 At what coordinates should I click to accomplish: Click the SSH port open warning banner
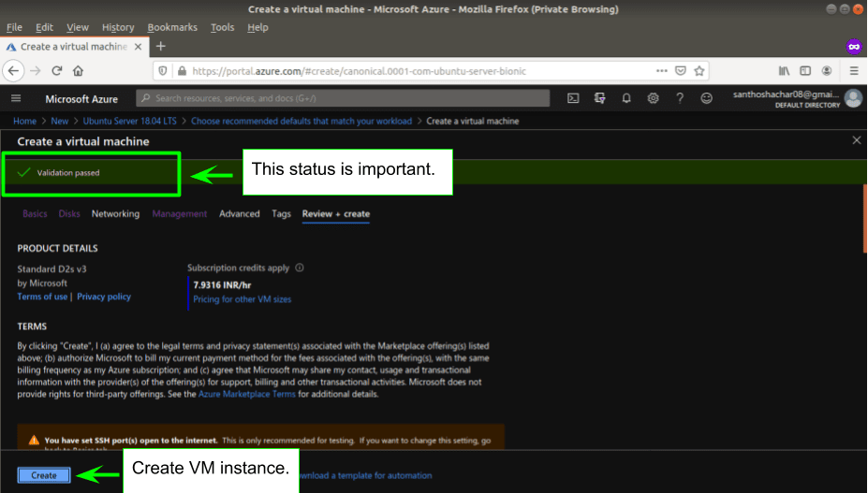[x=260, y=438]
